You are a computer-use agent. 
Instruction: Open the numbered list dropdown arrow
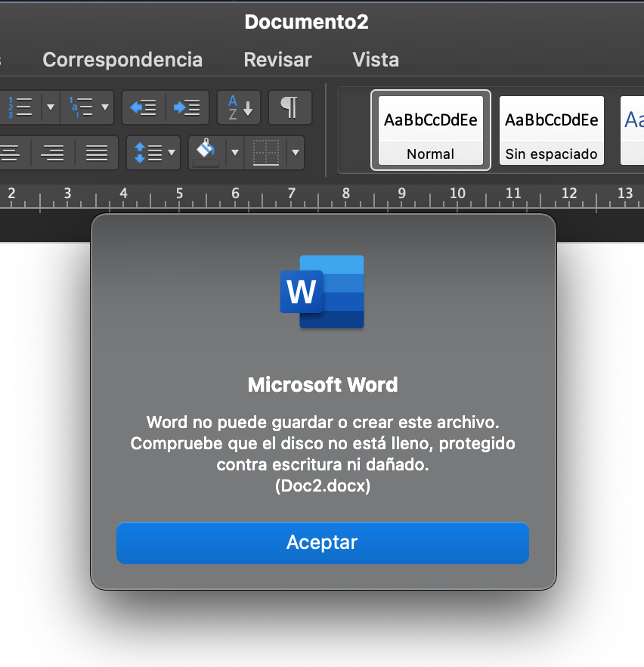click(51, 107)
